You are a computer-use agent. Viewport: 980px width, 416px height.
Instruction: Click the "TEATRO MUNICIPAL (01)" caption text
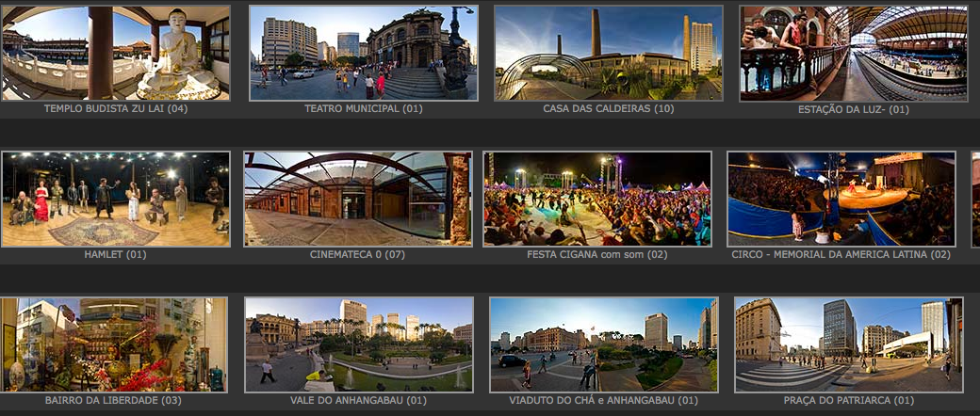tap(363, 109)
